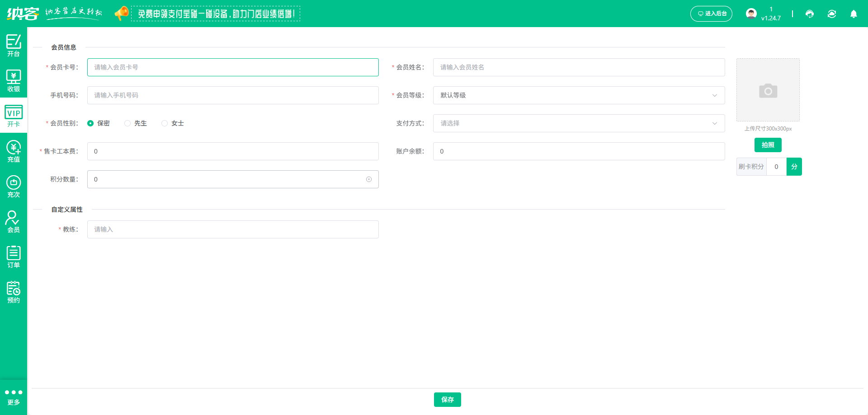Select the 保密 gender radio button
This screenshot has width=868, height=415.
coord(90,123)
